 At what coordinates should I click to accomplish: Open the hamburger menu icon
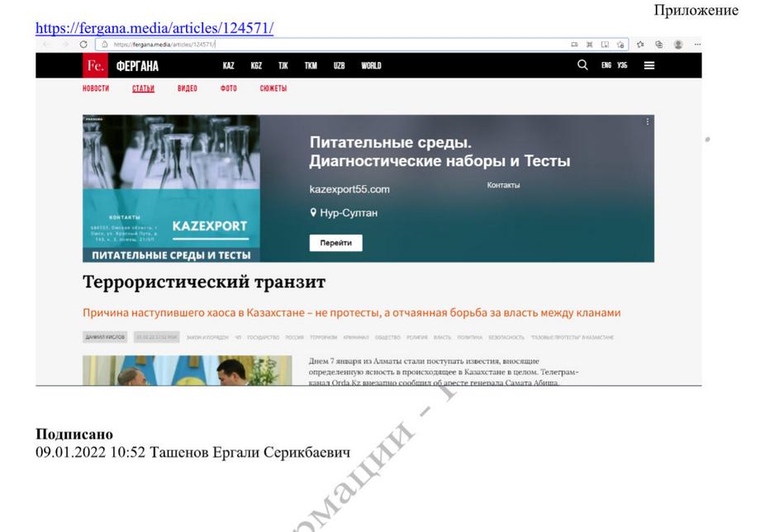point(649,65)
